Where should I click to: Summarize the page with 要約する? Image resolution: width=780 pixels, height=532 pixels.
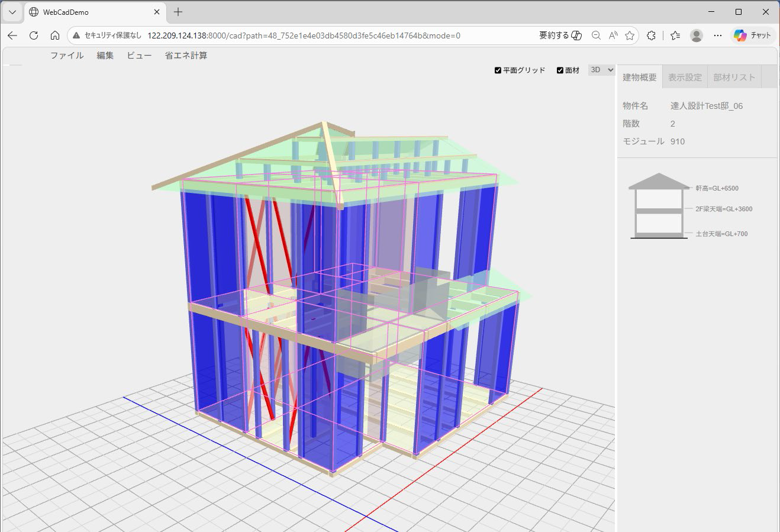tap(560, 36)
